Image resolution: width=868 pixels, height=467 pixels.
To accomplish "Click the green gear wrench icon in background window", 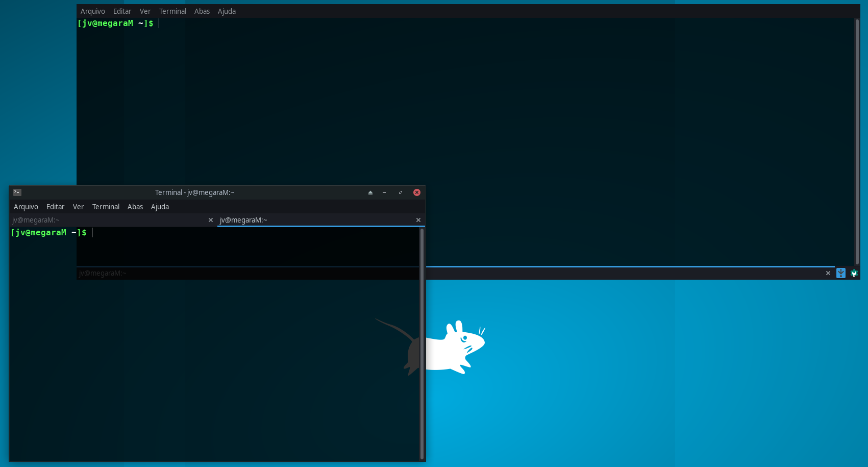I will pyautogui.click(x=854, y=273).
